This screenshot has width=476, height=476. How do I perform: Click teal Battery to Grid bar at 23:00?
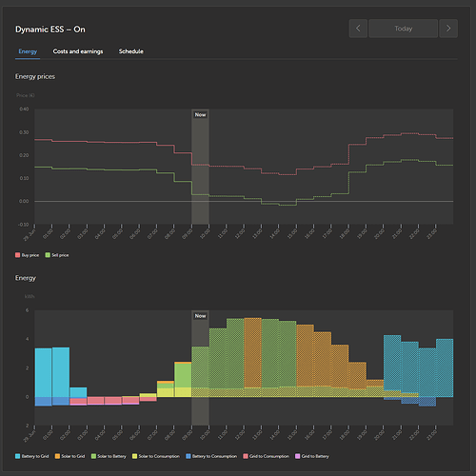click(445, 367)
